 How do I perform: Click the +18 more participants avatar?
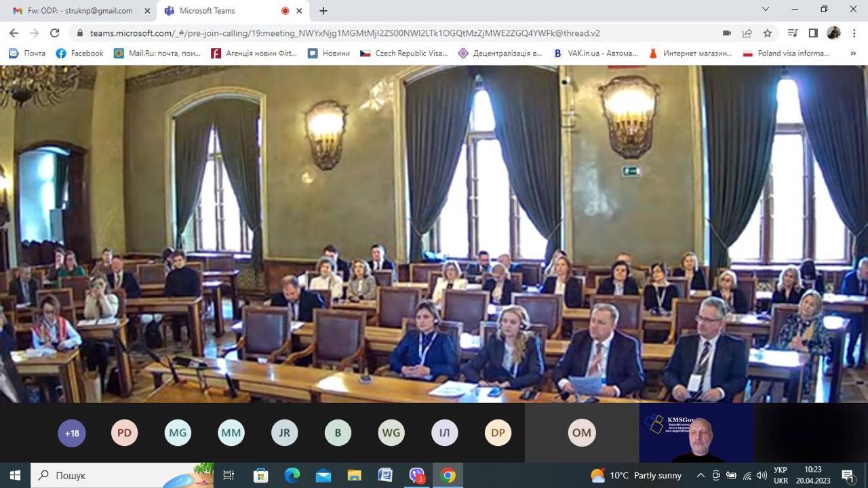pos(72,433)
